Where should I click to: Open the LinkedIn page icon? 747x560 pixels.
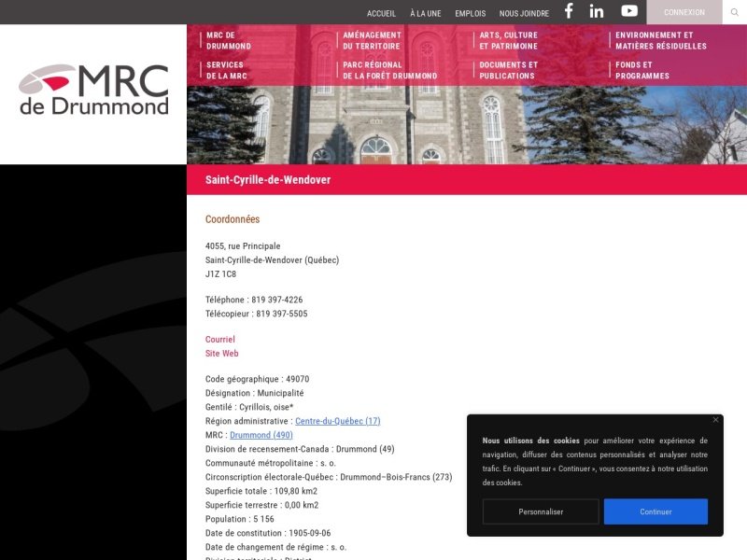tap(597, 11)
